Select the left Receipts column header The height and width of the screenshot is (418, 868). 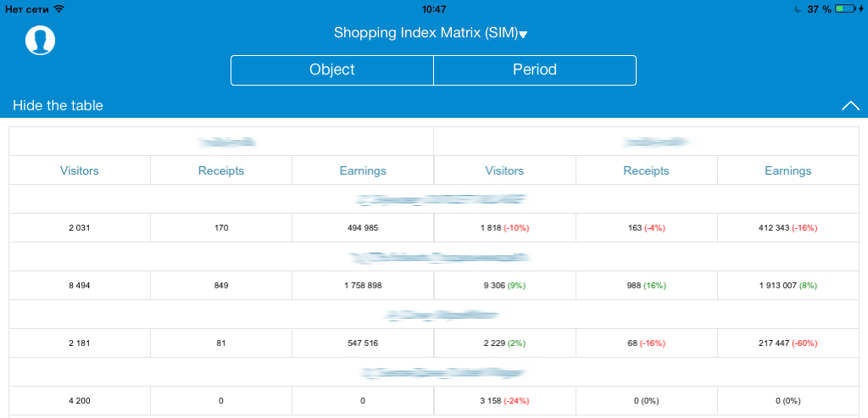tap(221, 170)
